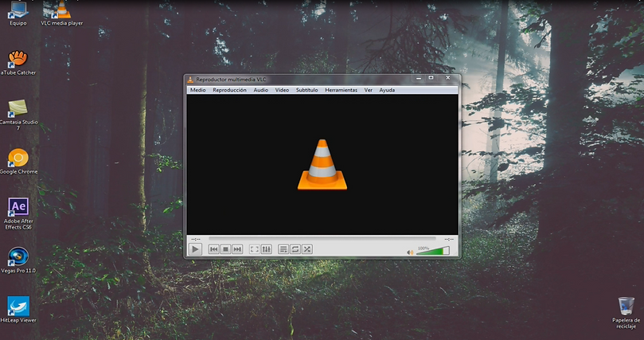Adjust the green volume slider
Viewport: 644px width, 340px height.
(433, 251)
